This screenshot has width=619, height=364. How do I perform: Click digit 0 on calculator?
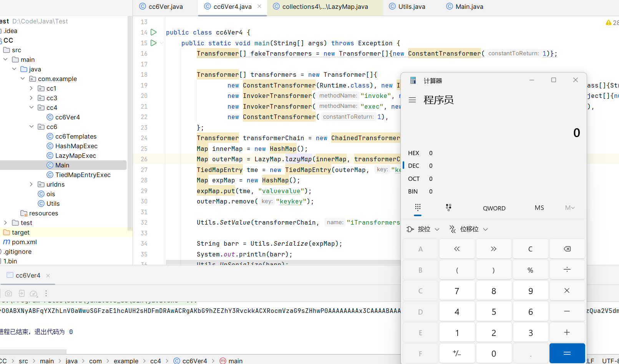(494, 353)
